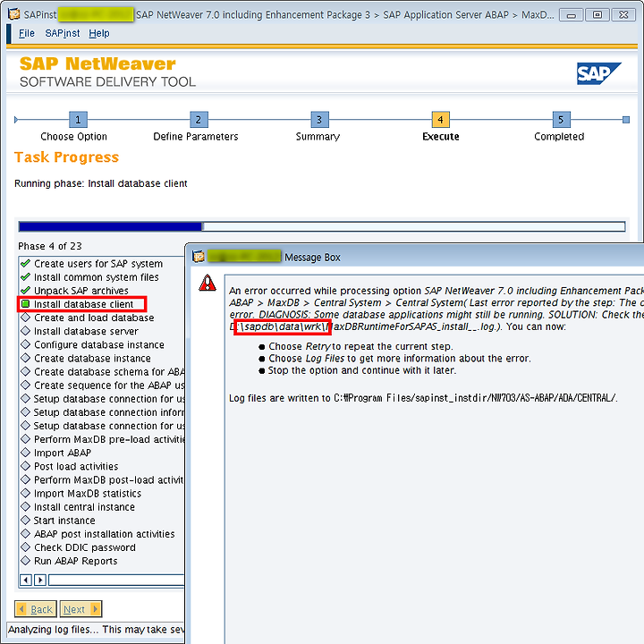Image resolution: width=644 pixels, height=644 pixels.
Task: Click diamond icon beside Run ABAP Reports
Action: click(25, 560)
